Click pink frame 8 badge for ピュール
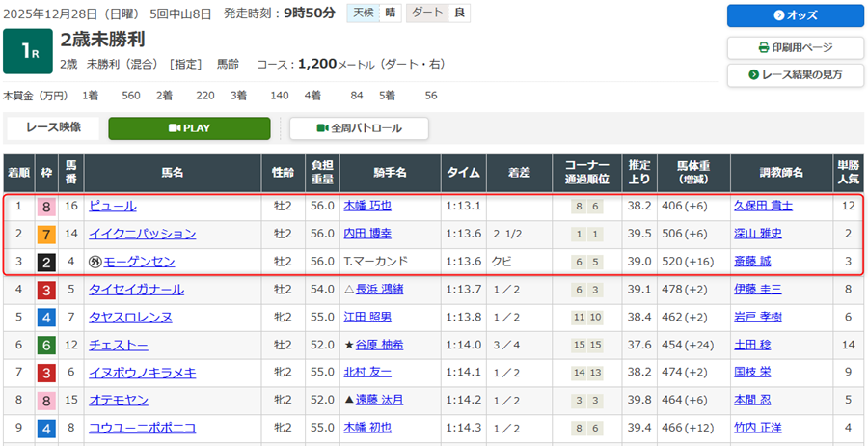This screenshot has height=446, width=868. tap(46, 207)
